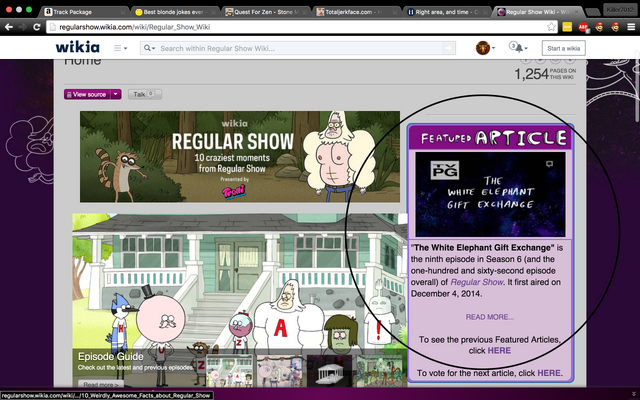Click the Regular Show italic link

[x=477, y=282]
